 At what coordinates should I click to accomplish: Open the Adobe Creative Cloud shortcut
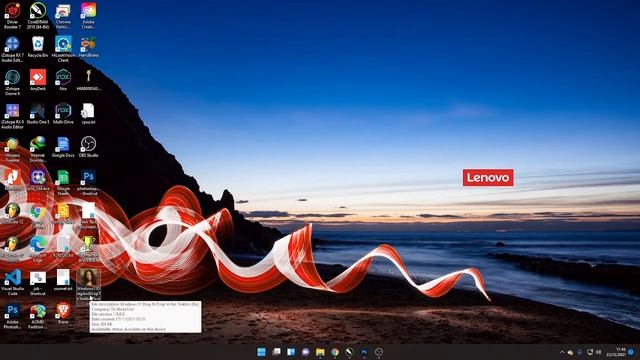(x=88, y=16)
